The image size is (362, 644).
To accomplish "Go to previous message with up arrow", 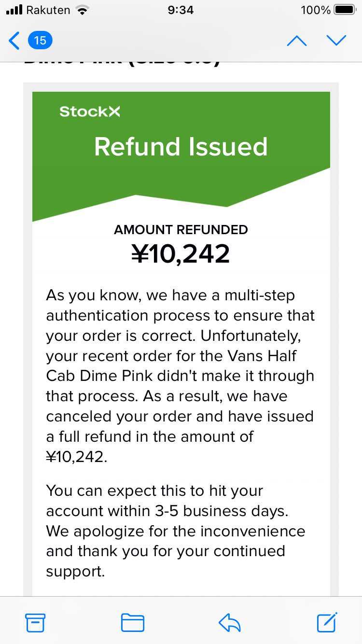I will [296, 41].
